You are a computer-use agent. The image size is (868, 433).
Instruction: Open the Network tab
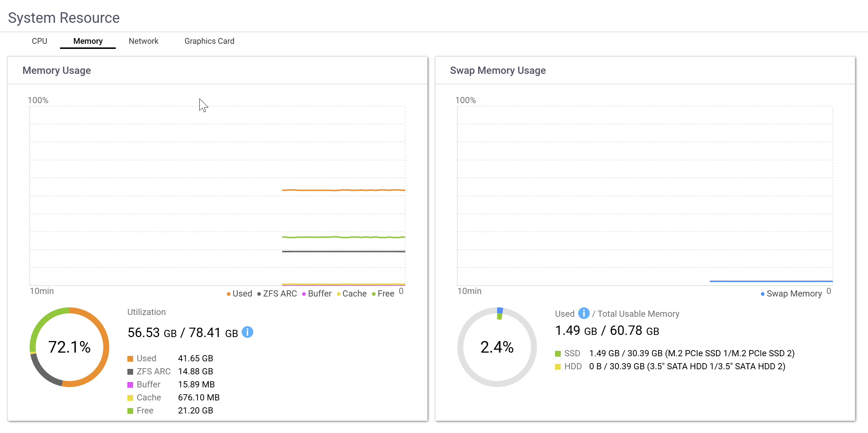(143, 41)
